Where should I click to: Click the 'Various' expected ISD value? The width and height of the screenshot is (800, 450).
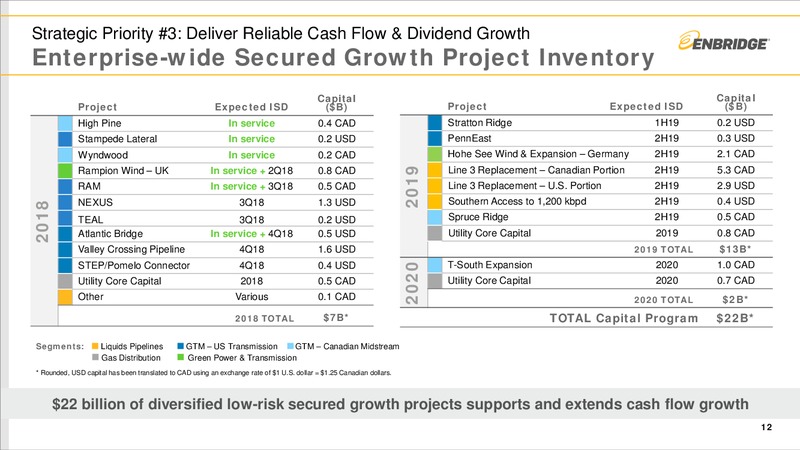pyautogui.click(x=252, y=297)
